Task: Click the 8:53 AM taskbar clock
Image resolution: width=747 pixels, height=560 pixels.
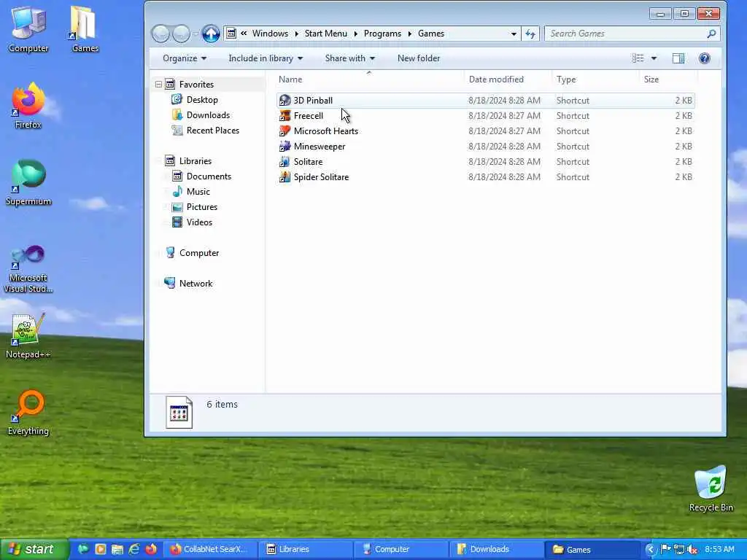Action: click(719, 550)
